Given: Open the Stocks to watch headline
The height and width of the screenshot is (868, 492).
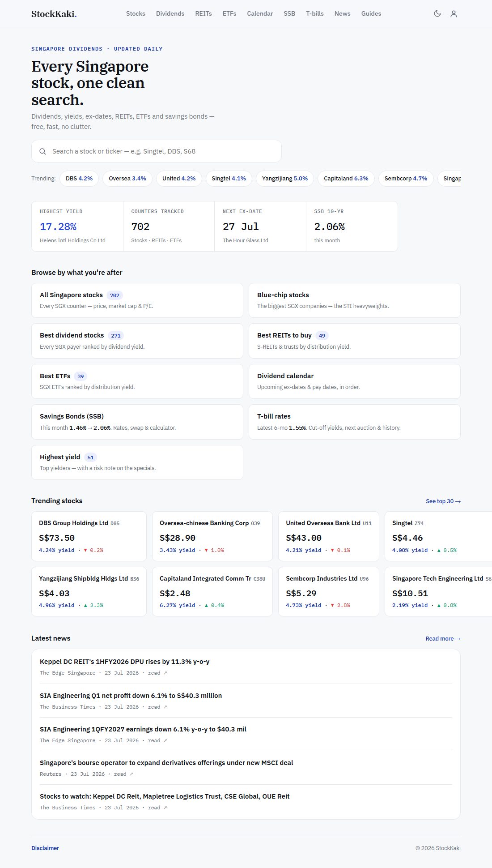Looking at the screenshot, I should tap(165, 796).
